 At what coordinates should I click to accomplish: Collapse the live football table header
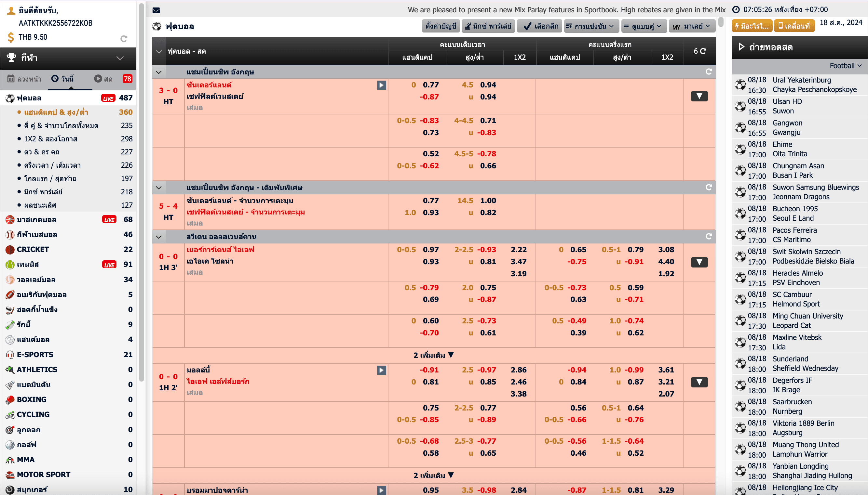pyautogui.click(x=159, y=52)
